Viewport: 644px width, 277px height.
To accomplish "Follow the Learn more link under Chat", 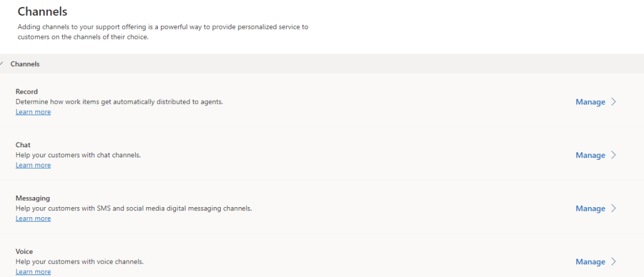I will point(33,166).
